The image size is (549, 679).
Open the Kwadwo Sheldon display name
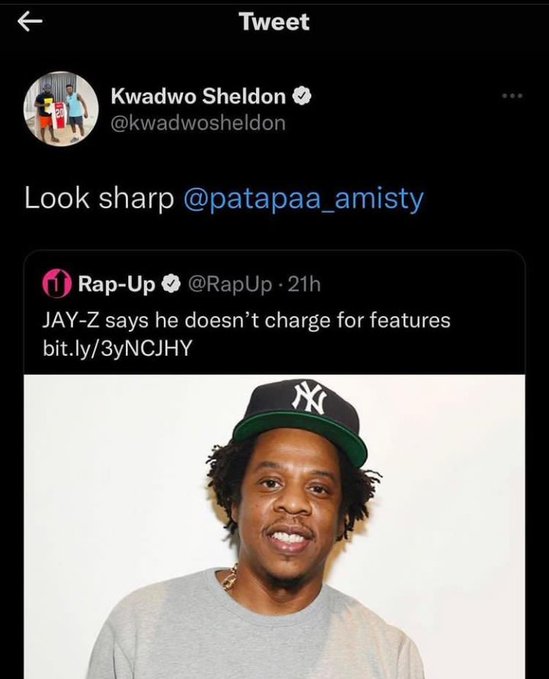(x=198, y=96)
